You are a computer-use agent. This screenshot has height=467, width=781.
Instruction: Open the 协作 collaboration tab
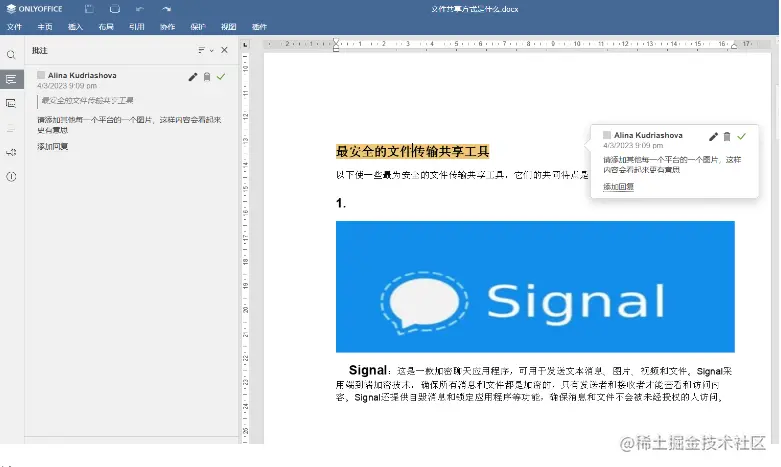[x=167, y=27]
